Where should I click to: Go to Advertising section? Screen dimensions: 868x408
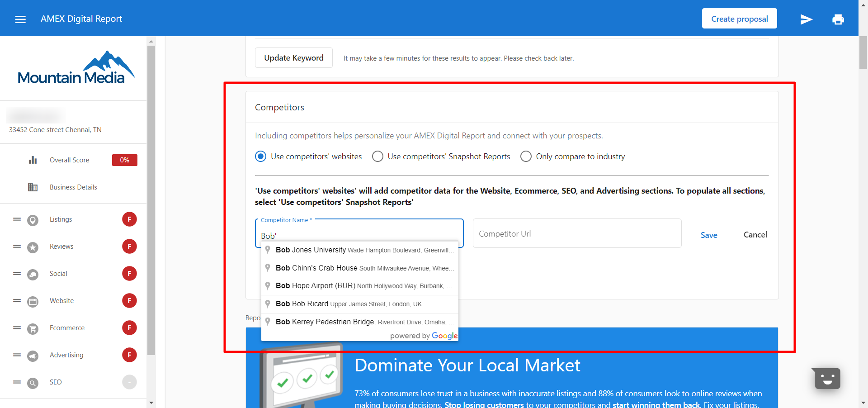tap(66, 355)
